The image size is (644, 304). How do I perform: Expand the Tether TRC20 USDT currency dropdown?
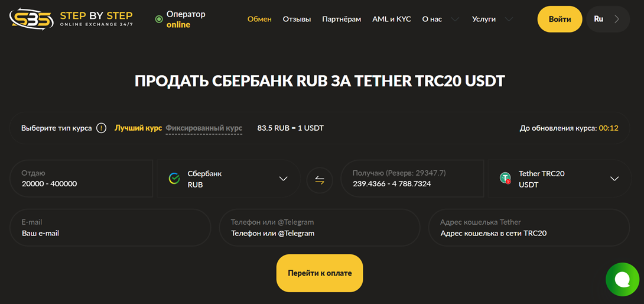point(559,179)
